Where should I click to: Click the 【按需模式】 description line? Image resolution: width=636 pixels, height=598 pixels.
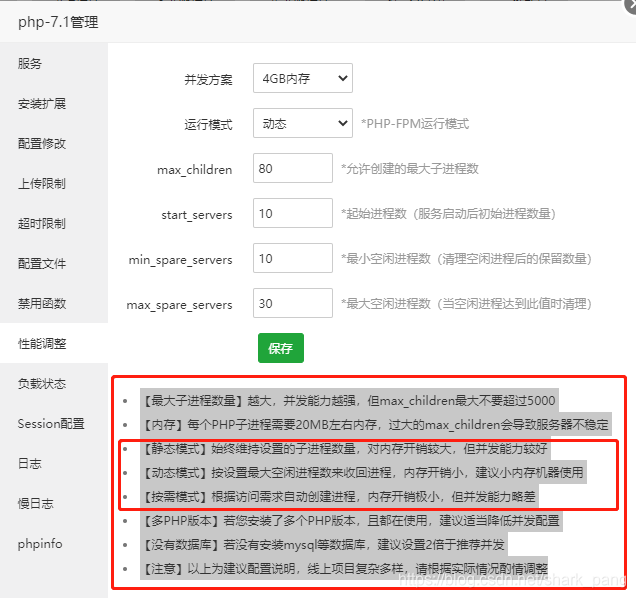(x=339, y=496)
